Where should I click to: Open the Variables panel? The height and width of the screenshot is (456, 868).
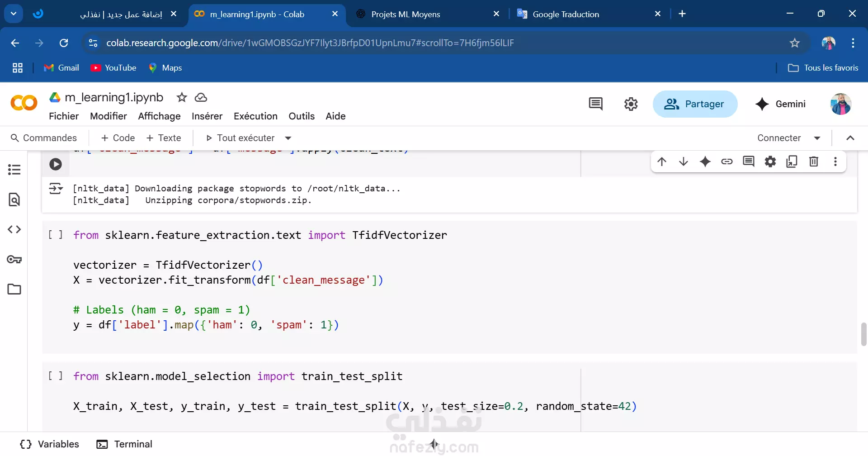click(50, 444)
